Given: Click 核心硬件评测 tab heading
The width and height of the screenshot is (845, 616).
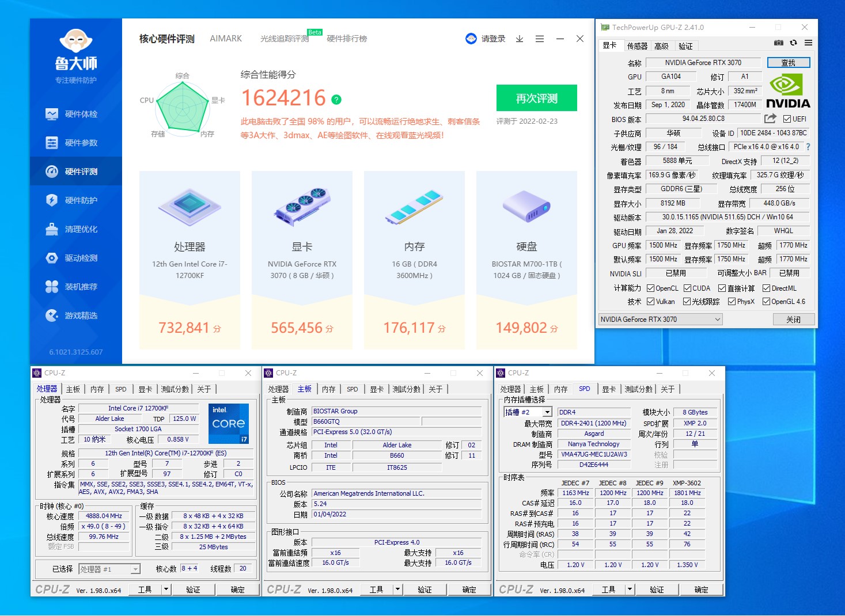Looking at the screenshot, I should coord(166,39).
